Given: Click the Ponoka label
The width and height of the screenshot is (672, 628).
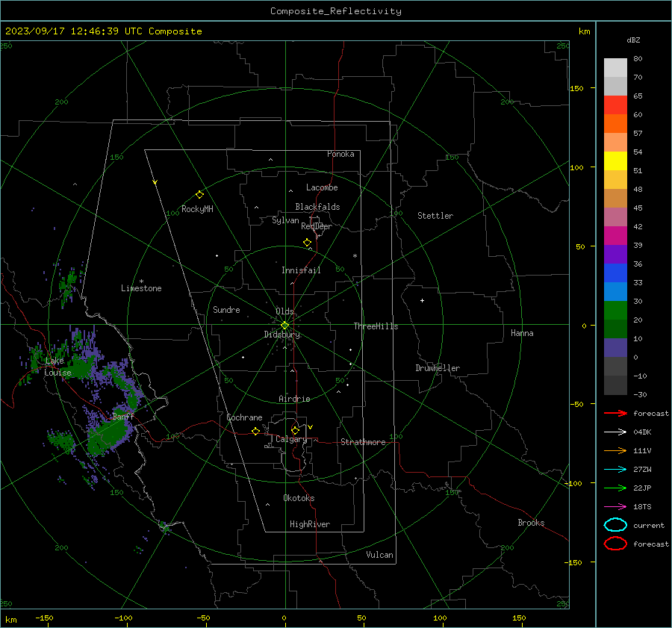Looking at the screenshot, I should click(340, 154).
